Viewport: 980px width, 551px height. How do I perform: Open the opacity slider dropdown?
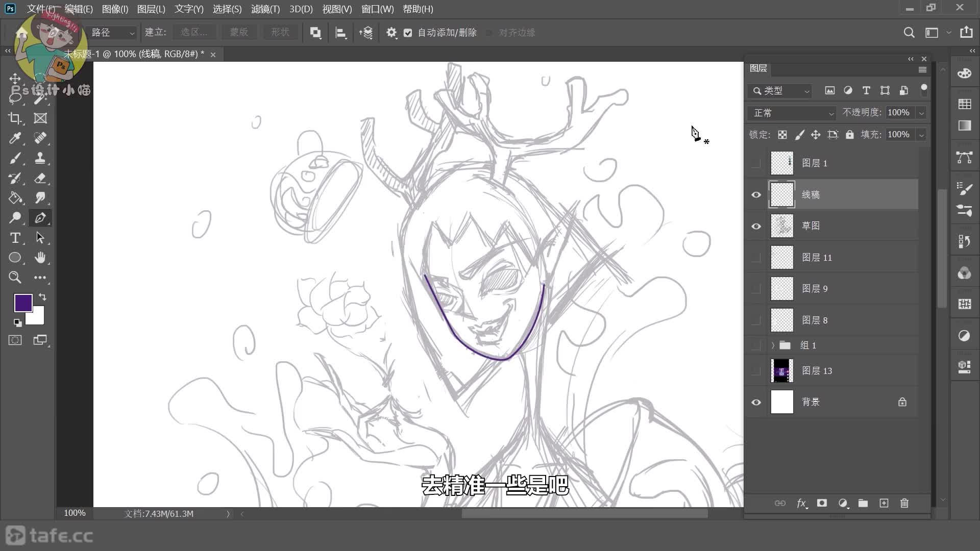click(x=922, y=113)
